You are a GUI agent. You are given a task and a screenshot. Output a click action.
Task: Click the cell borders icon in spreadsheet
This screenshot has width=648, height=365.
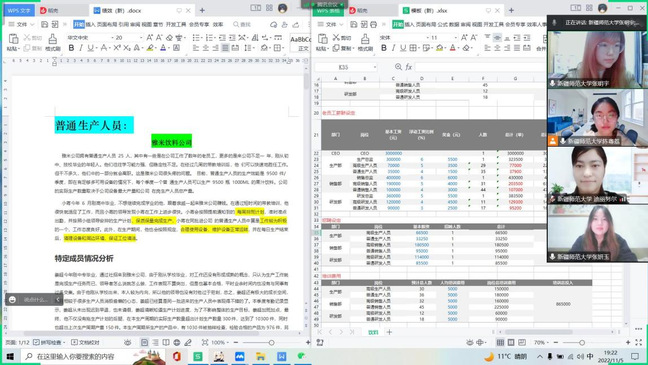[x=413, y=48]
